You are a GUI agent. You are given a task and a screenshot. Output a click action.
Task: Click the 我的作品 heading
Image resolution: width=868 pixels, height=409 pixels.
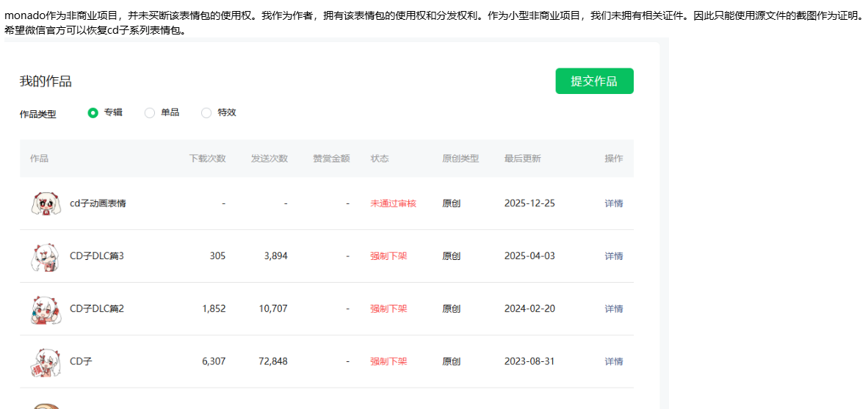[46, 82]
